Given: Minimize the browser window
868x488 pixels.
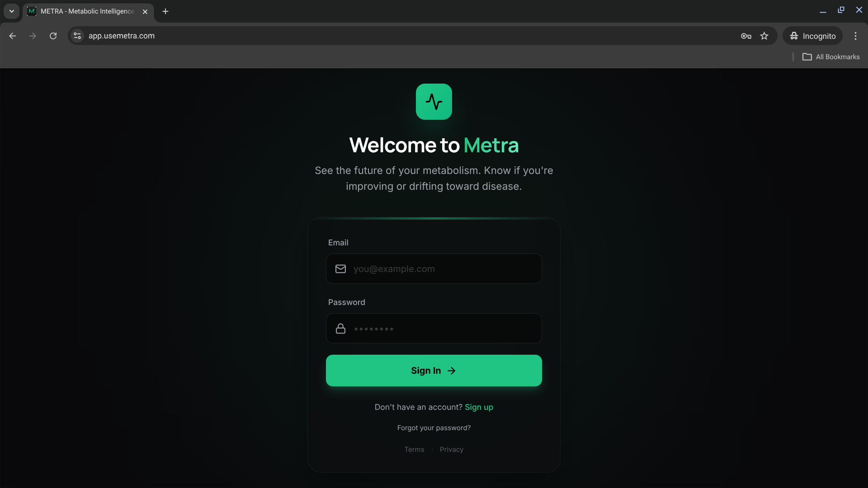Looking at the screenshot, I should (x=823, y=11).
